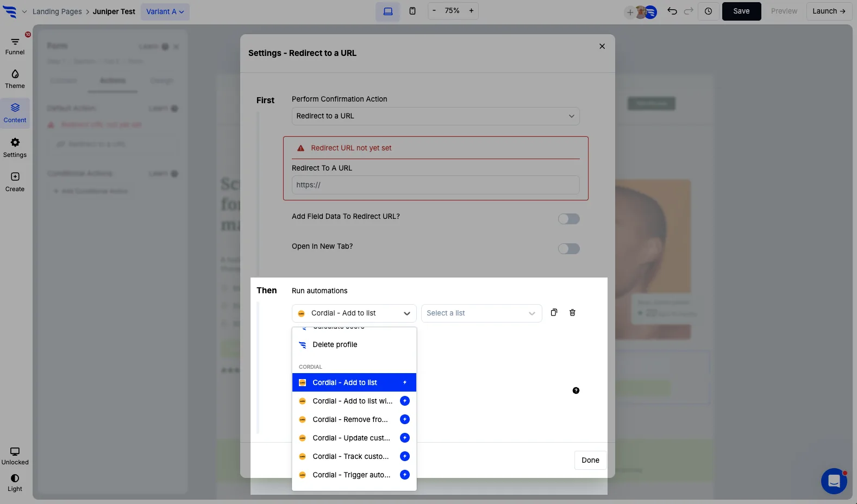Image resolution: width=857 pixels, height=504 pixels.
Task: Increase zoom with plus button
Action: [x=471, y=10]
